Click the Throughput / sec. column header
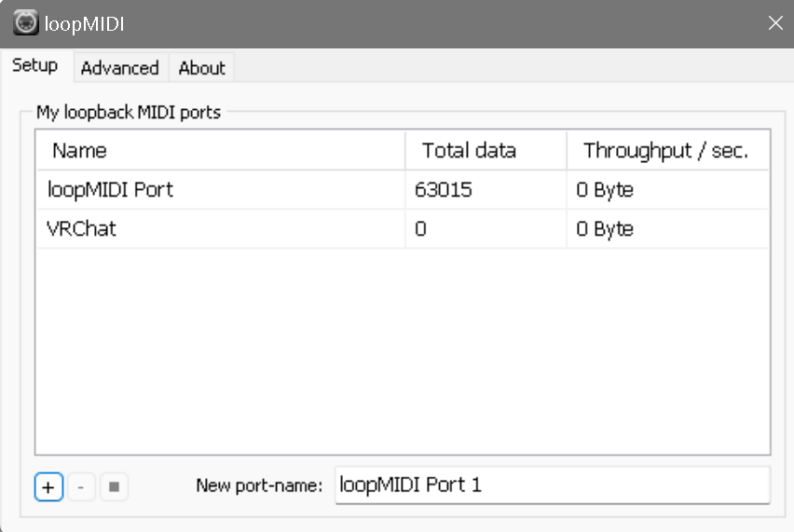 click(x=666, y=150)
